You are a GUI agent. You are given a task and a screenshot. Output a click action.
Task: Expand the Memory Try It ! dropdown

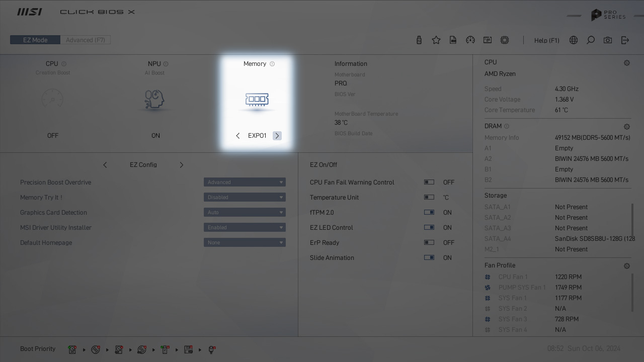pos(245,198)
